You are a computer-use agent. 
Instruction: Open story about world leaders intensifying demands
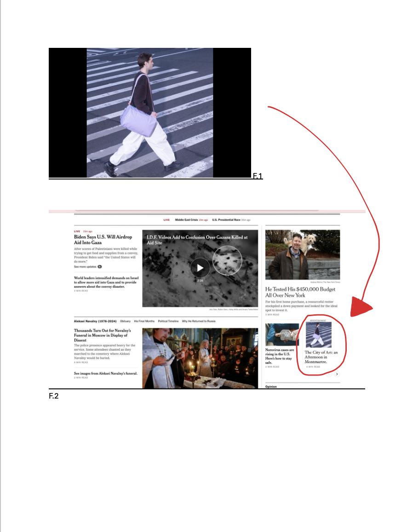point(106,282)
